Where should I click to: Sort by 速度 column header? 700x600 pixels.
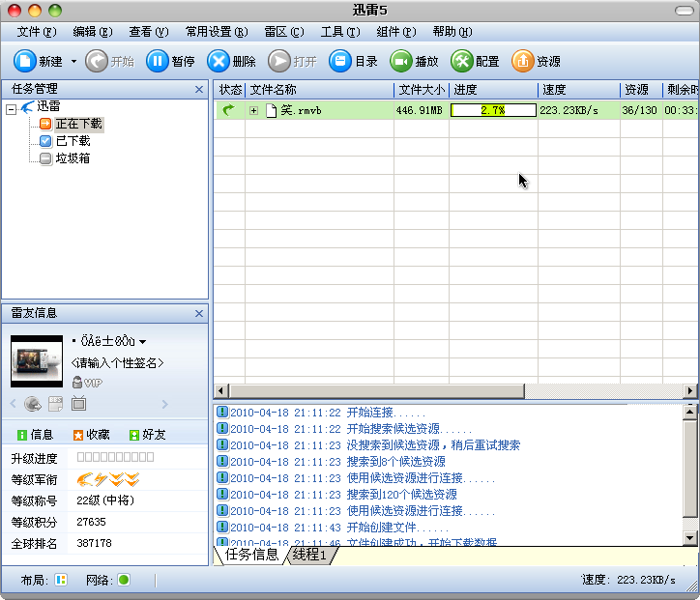click(x=579, y=90)
